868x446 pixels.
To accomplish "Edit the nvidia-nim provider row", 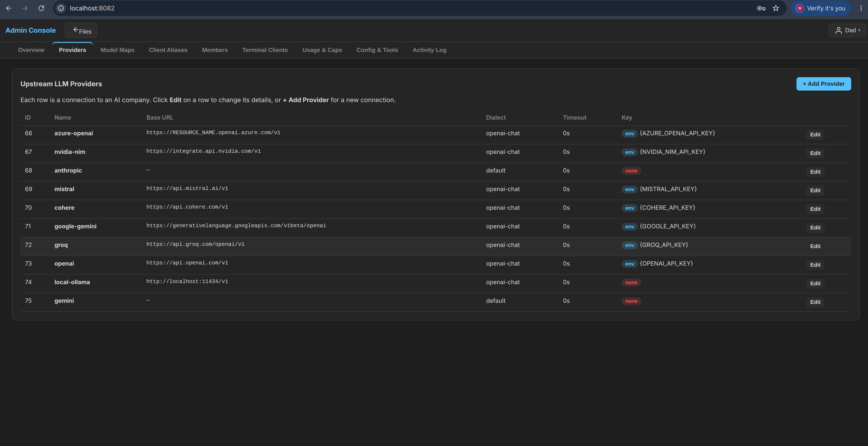I will pyautogui.click(x=815, y=153).
